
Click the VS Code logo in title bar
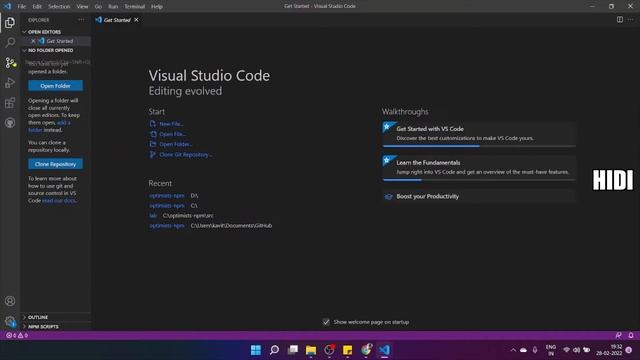[7, 6]
